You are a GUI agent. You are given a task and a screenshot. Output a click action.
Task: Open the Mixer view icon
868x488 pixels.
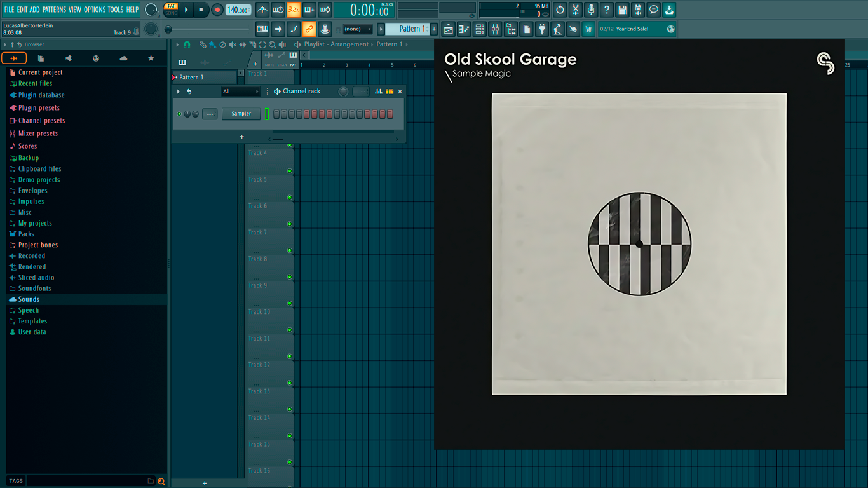[495, 29]
